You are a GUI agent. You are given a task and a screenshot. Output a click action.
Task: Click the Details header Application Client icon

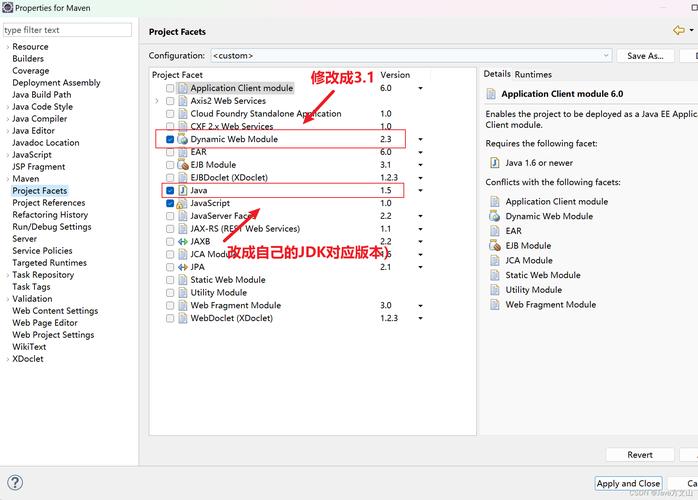(491, 94)
